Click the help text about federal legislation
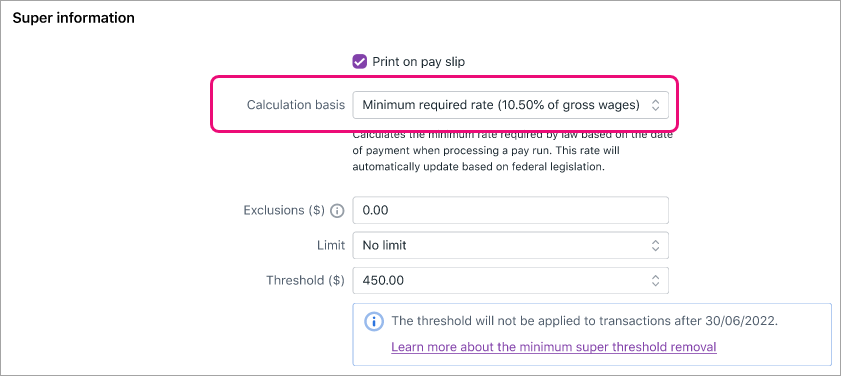 pos(512,151)
